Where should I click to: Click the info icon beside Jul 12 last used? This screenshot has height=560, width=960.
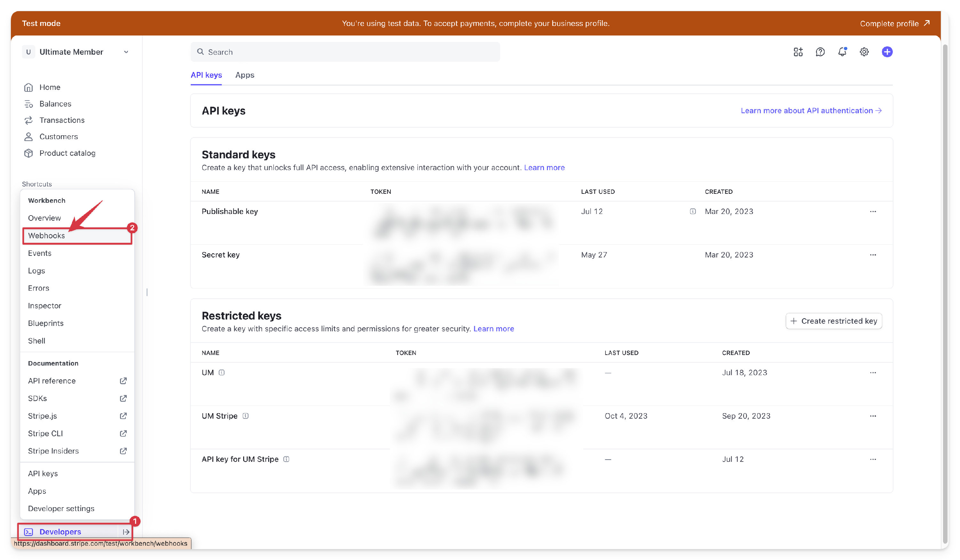coord(692,211)
